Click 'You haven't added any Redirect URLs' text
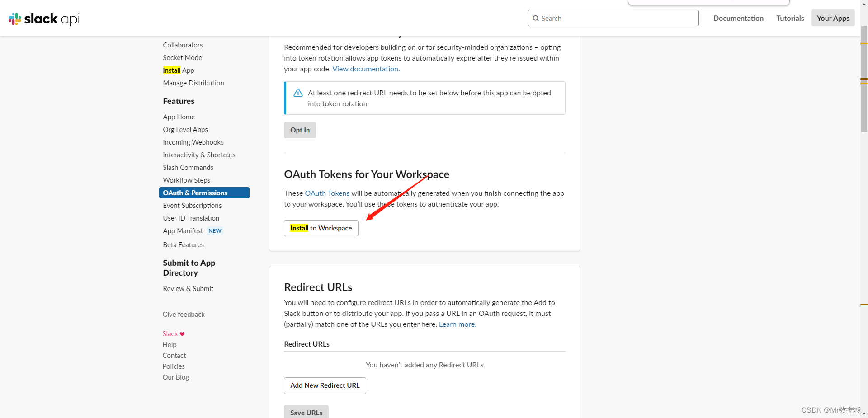The width and height of the screenshot is (868, 418). click(x=425, y=365)
